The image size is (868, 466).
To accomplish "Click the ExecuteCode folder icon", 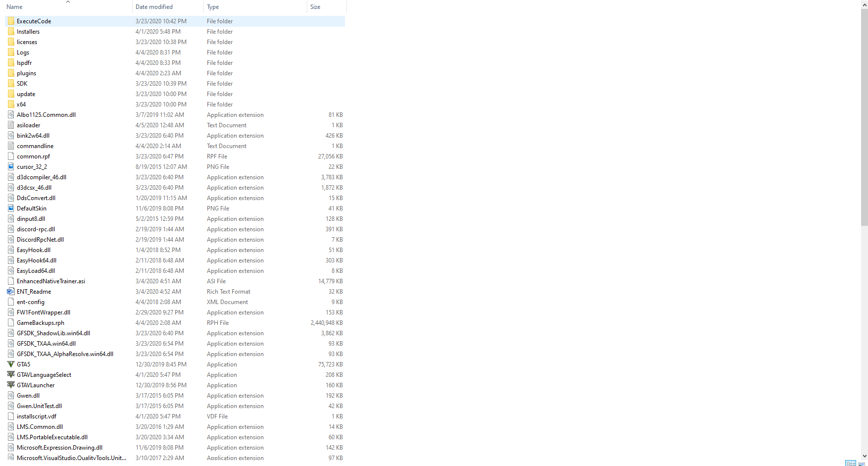I will pyautogui.click(x=11, y=21).
